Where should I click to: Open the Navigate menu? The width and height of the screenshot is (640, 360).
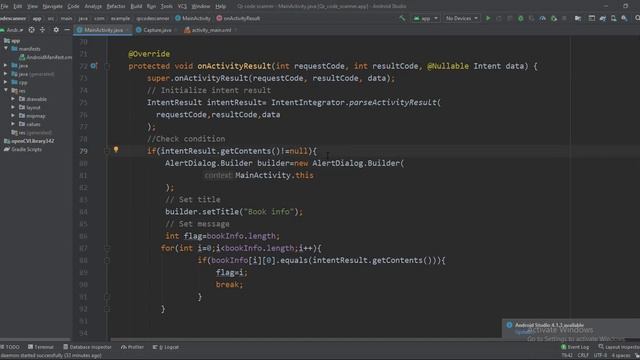point(53,6)
